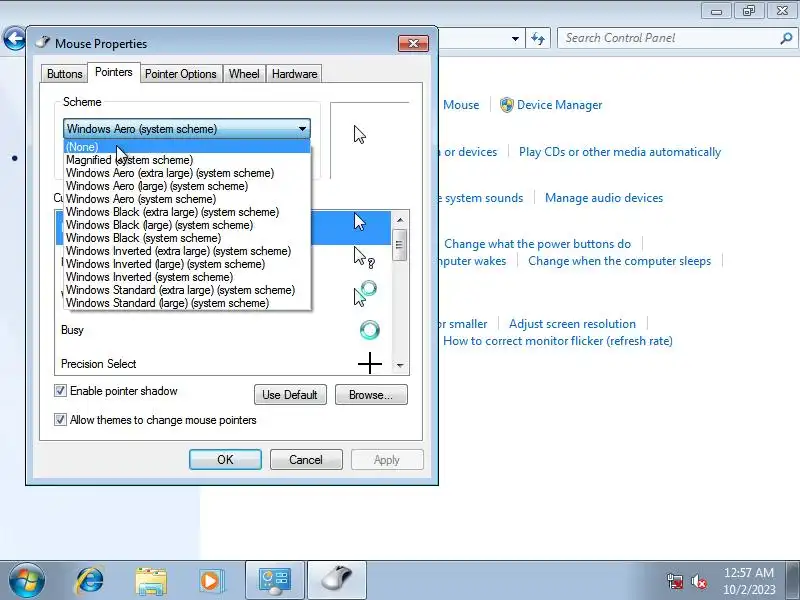The image size is (800, 600).
Task: Choose Windows Inverted (system scheme)
Action: click(187, 277)
